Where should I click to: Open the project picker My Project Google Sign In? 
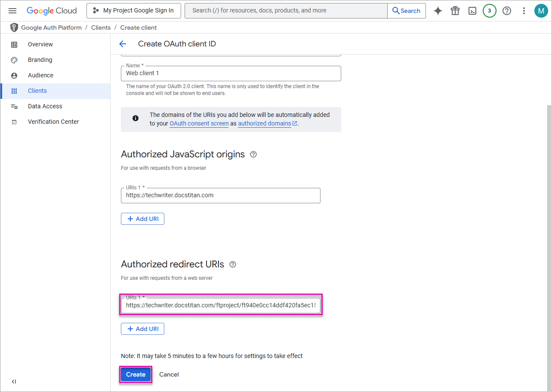133,11
